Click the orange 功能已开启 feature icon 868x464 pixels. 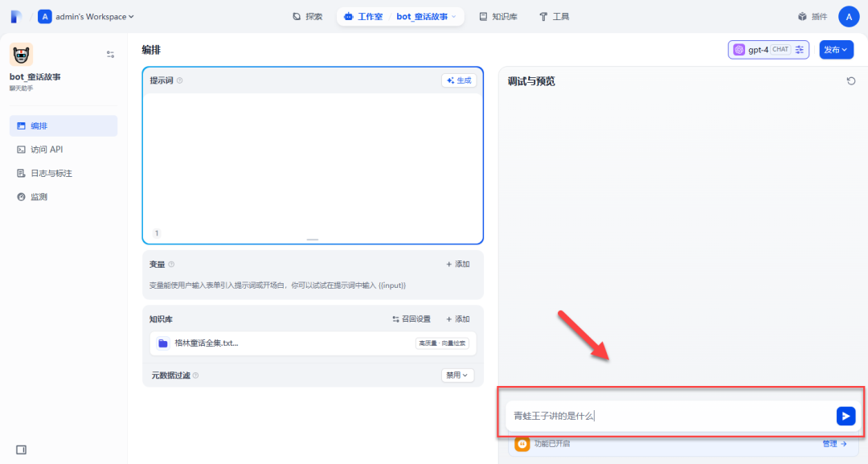pos(522,444)
